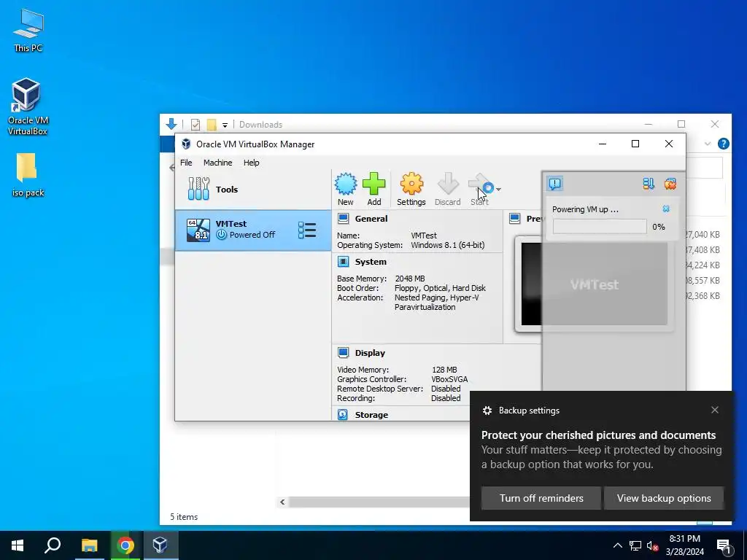The height and width of the screenshot is (560, 747).
Task: Click the System section chip icon
Action: pos(343,262)
